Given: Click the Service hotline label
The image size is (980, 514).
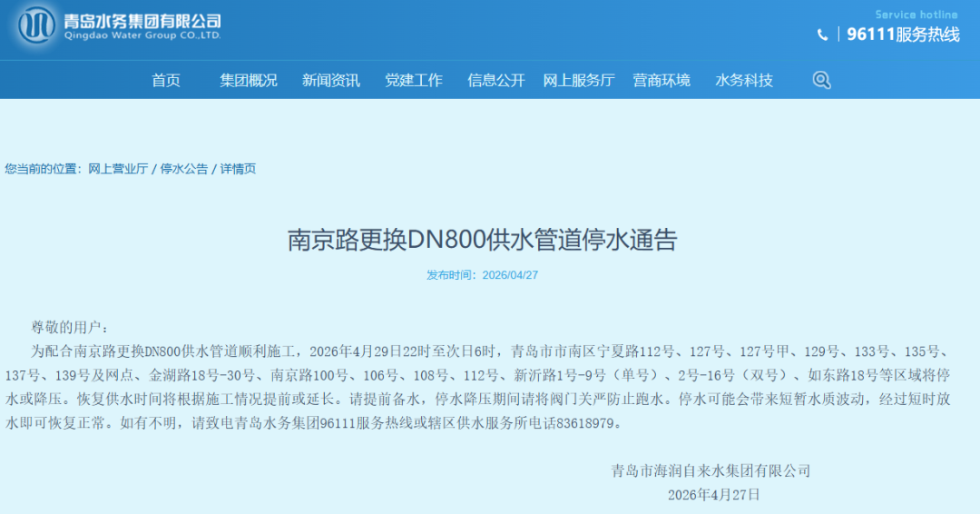Looking at the screenshot, I should pos(916,15).
